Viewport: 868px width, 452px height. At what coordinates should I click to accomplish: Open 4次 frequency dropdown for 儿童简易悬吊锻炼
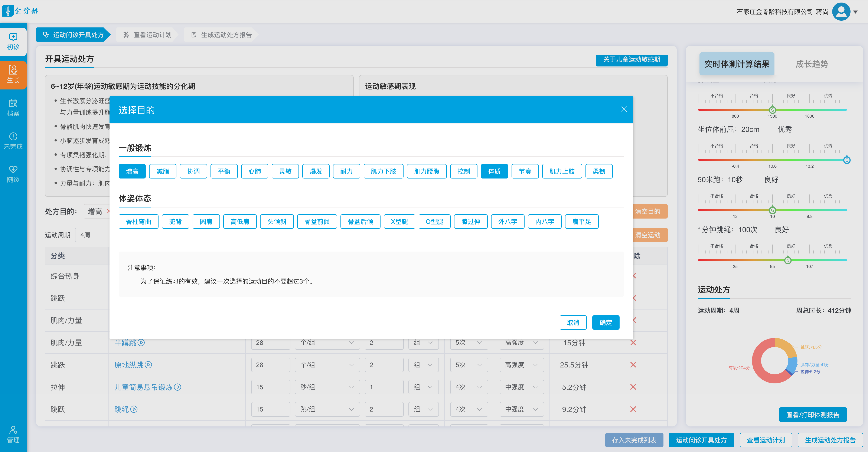(469, 387)
